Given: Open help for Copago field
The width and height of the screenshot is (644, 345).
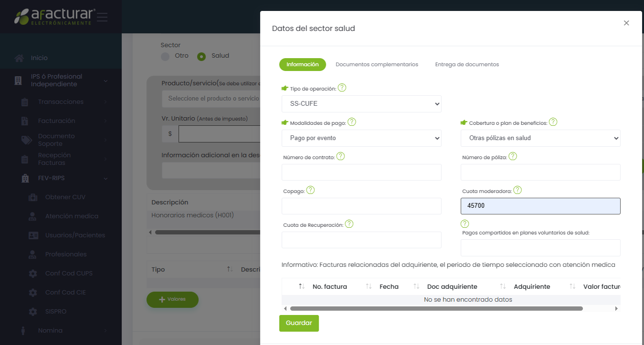Looking at the screenshot, I should pyautogui.click(x=311, y=190).
